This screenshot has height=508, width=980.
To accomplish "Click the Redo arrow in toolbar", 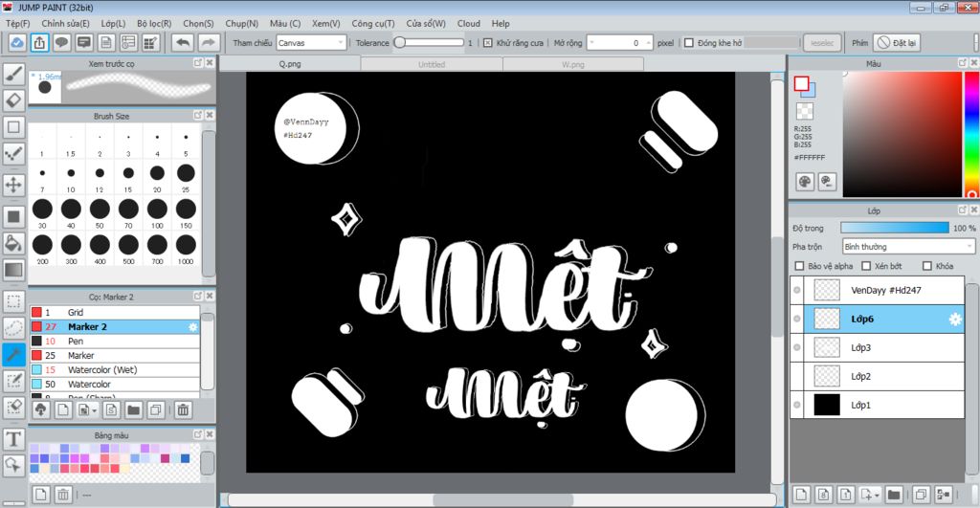I will coord(208,42).
